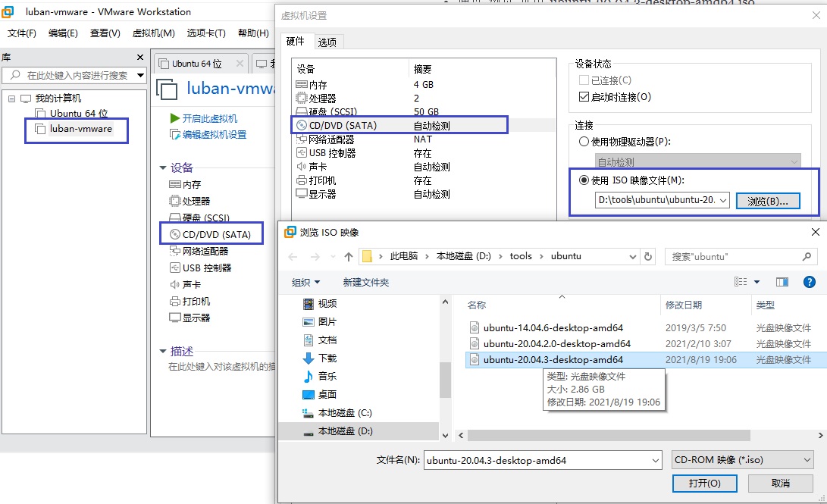Open the CD-ROM 映像(*.iso) file type dropdown
The width and height of the screenshot is (827, 504).
pyautogui.click(x=741, y=459)
